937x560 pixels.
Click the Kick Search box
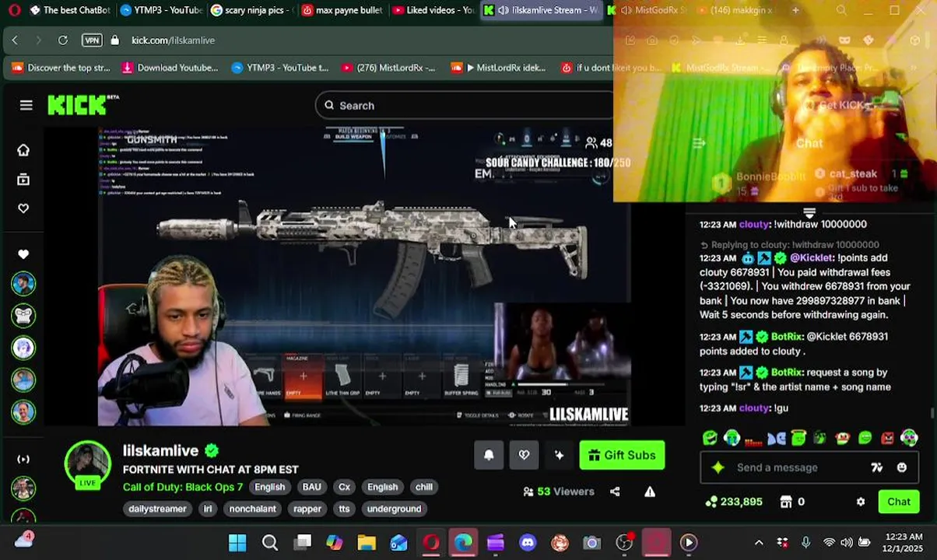(x=465, y=105)
